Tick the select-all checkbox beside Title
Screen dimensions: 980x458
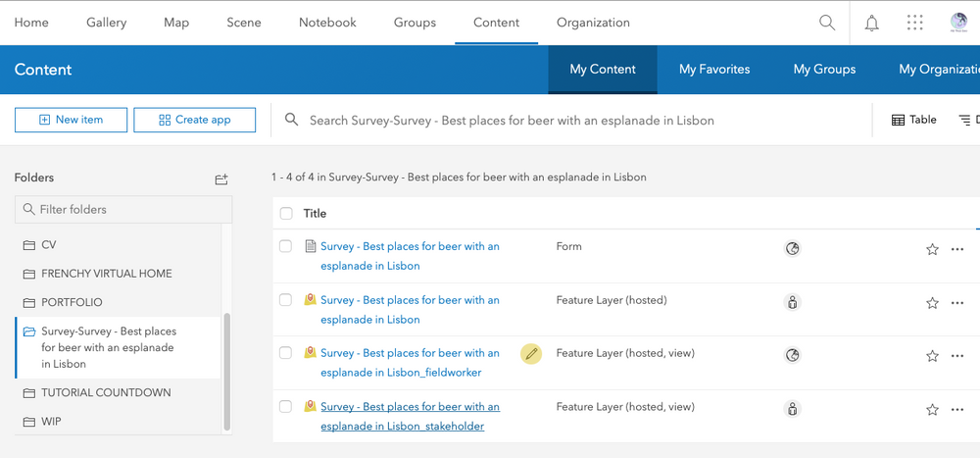[x=286, y=214]
